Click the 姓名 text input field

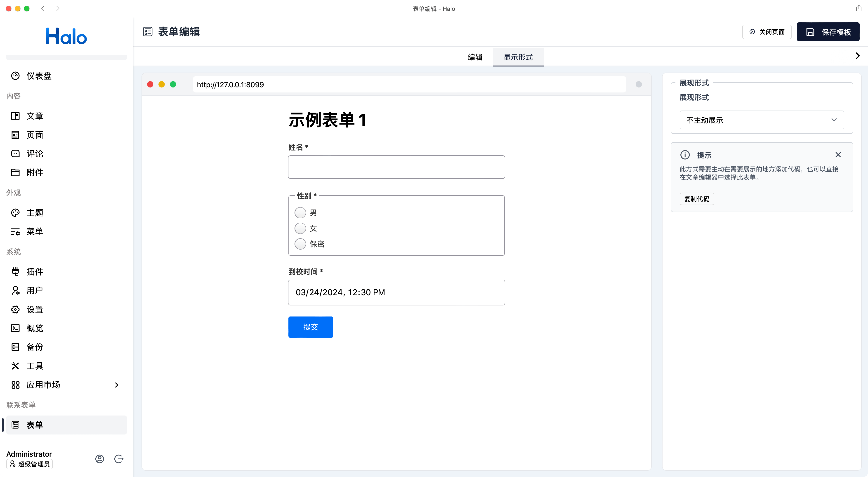(x=396, y=167)
